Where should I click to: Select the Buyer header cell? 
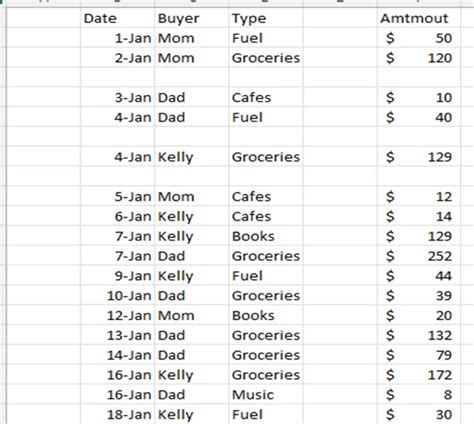[x=192, y=18]
